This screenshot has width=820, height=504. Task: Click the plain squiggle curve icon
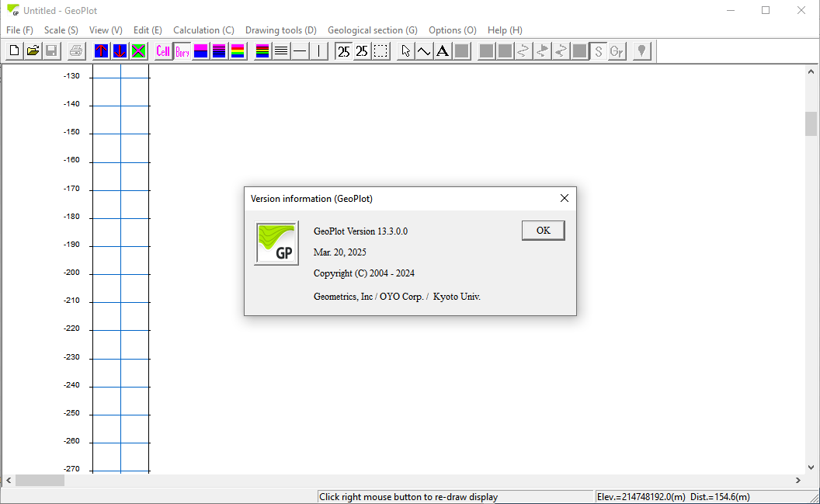(x=523, y=51)
